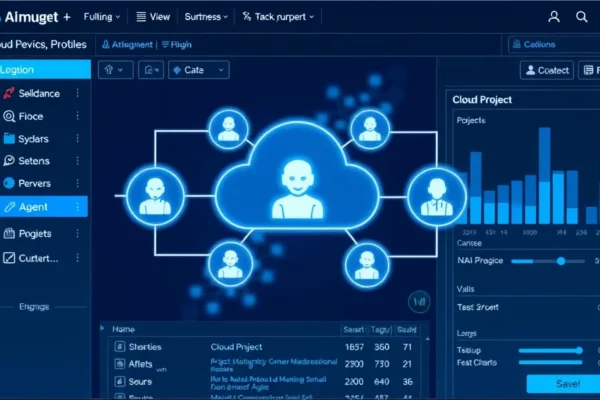Click the table scrollbar up arrow
This screenshot has height=400, width=600.
tap(427, 339)
